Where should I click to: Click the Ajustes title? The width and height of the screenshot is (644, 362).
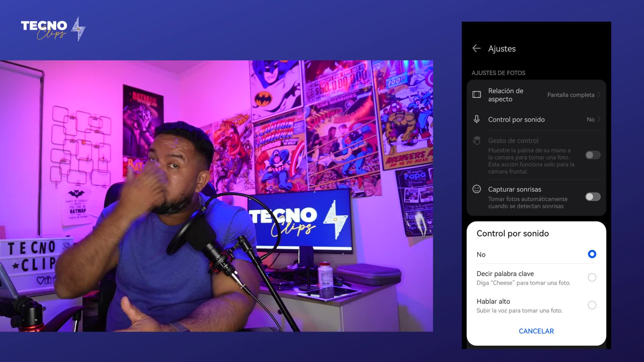502,49
